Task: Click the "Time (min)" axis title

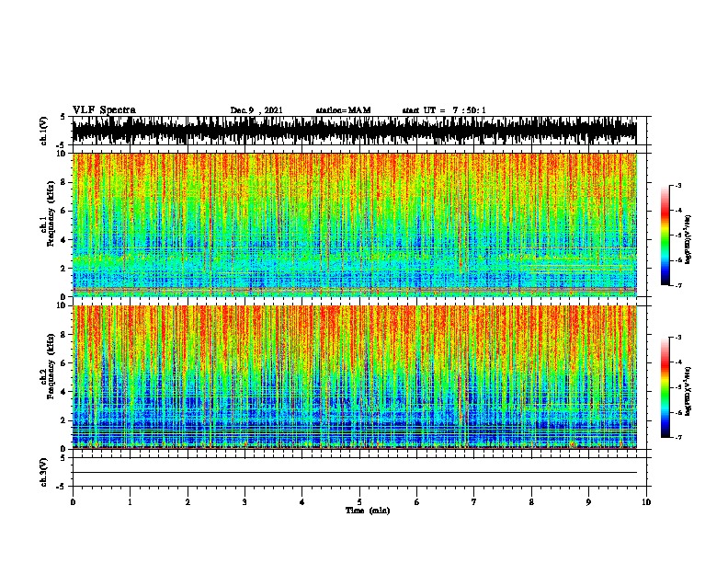Action: point(368,511)
